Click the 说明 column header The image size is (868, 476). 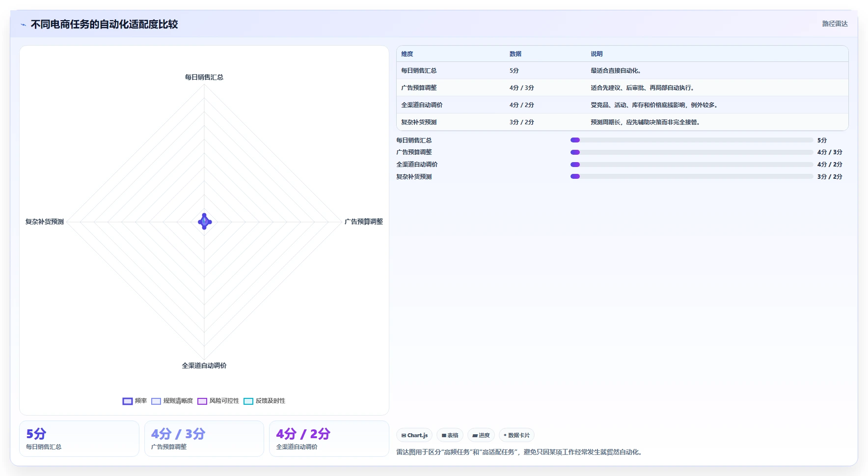(x=597, y=54)
